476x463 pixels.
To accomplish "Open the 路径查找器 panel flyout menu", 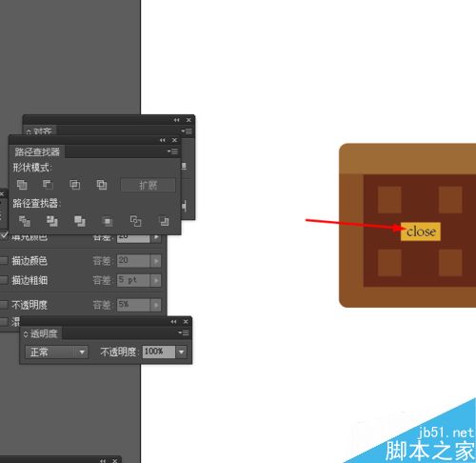I will click(x=173, y=151).
